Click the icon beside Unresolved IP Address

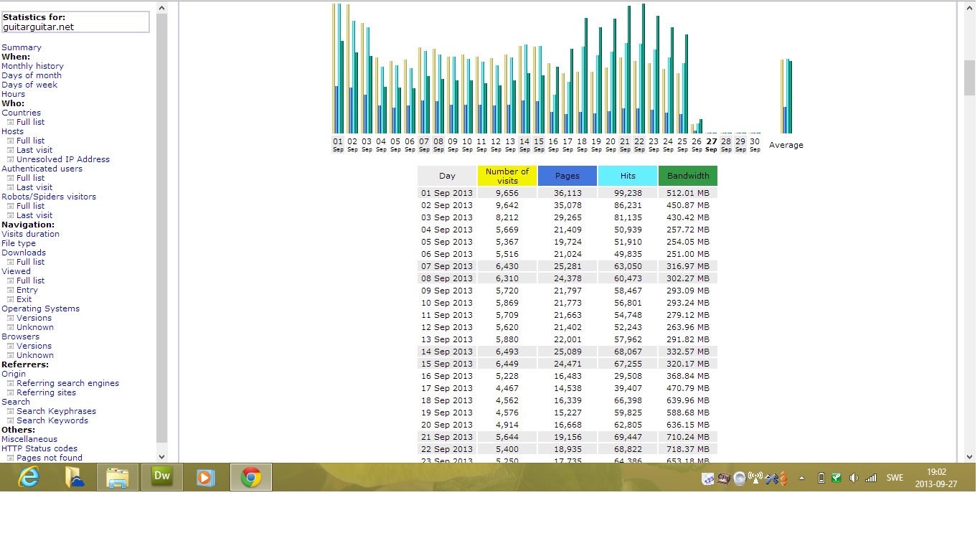coord(11,159)
